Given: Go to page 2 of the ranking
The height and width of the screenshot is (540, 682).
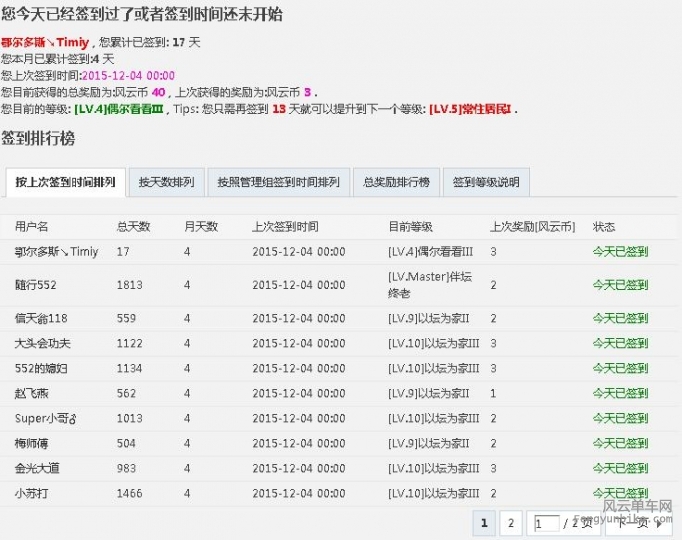Looking at the screenshot, I should pyautogui.click(x=510, y=522).
